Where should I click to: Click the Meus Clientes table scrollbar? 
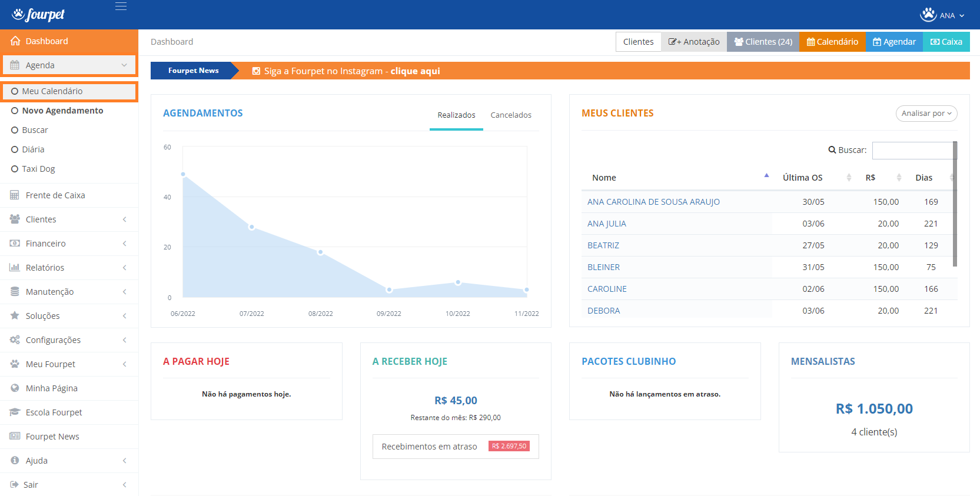[955, 204]
